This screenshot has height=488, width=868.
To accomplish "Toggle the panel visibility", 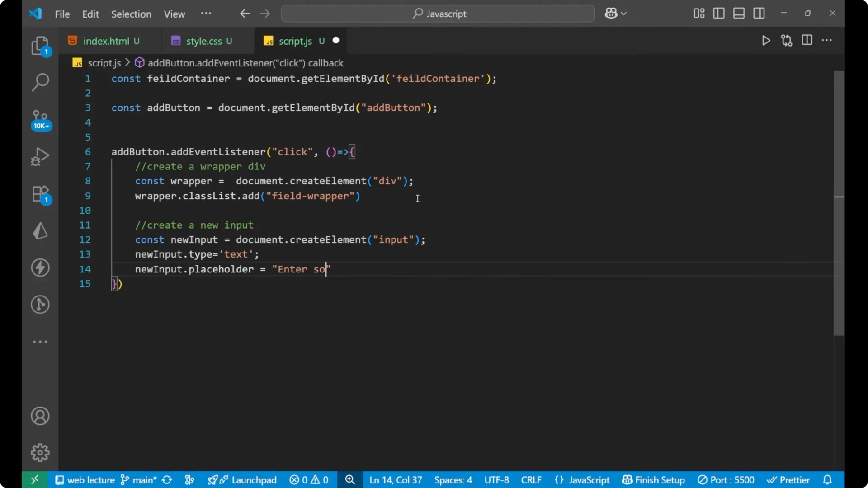I will pos(739,13).
